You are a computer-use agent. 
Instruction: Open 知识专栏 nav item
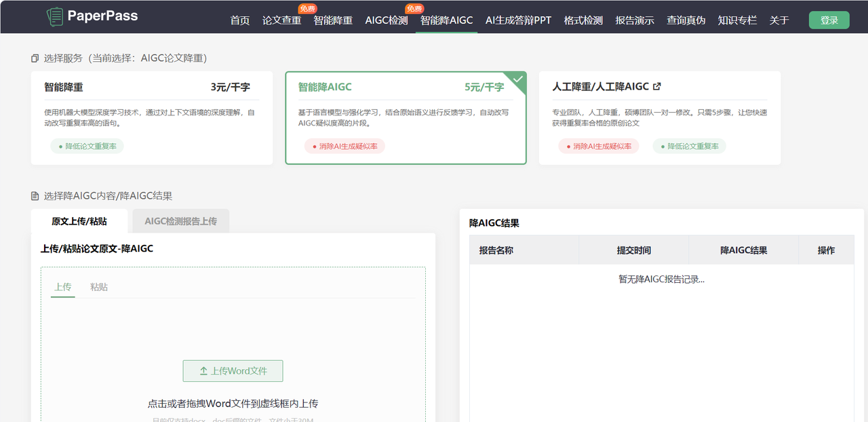(x=737, y=20)
